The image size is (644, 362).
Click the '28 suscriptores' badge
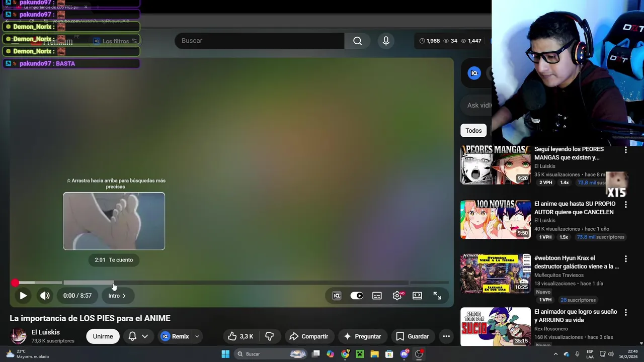click(x=578, y=300)
